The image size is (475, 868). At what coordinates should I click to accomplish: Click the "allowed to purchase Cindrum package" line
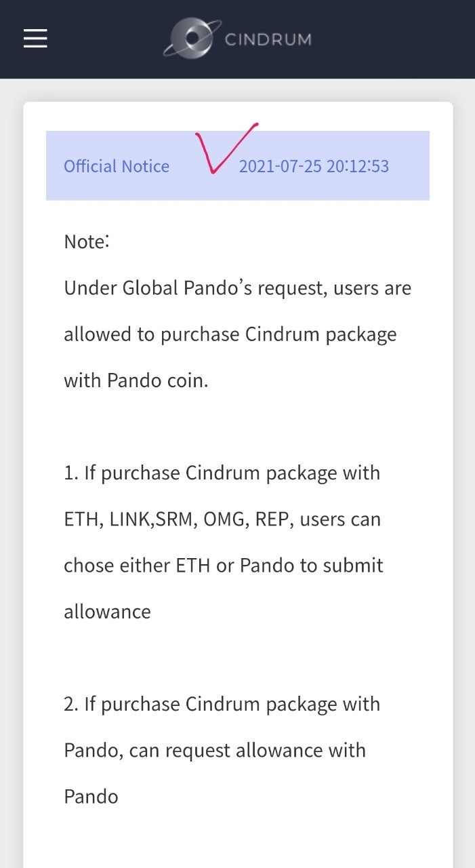(230, 334)
